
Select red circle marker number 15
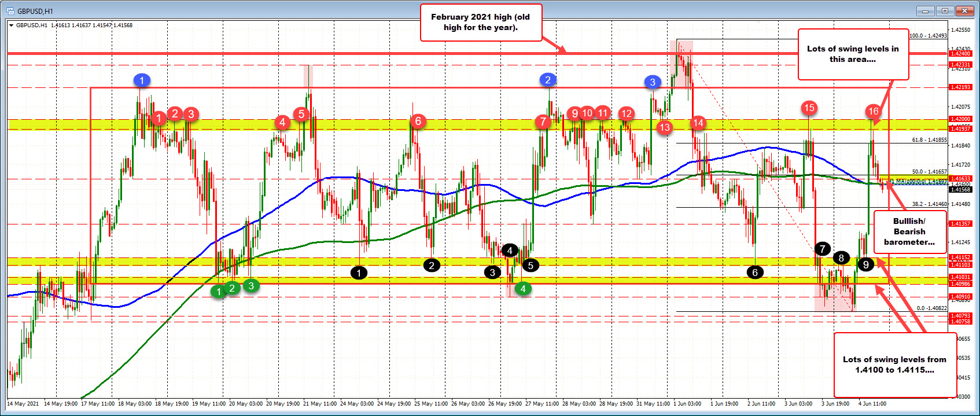point(809,108)
